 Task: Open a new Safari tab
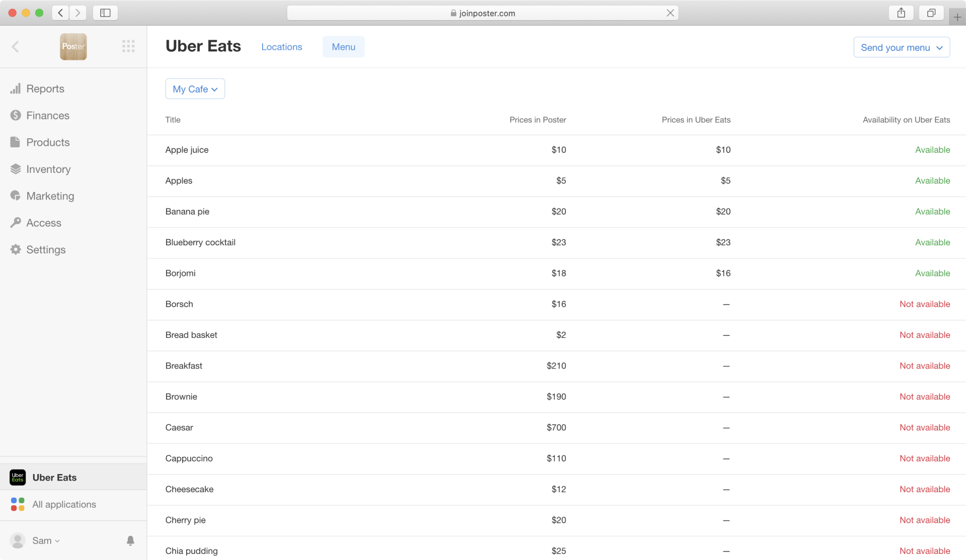[x=957, y=17]
